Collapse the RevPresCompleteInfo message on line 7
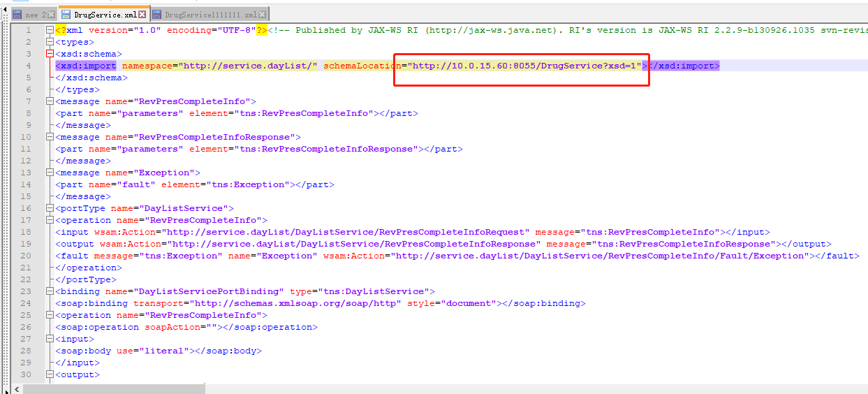This screenshot has height=394, width=868. (x=49, y=101)
